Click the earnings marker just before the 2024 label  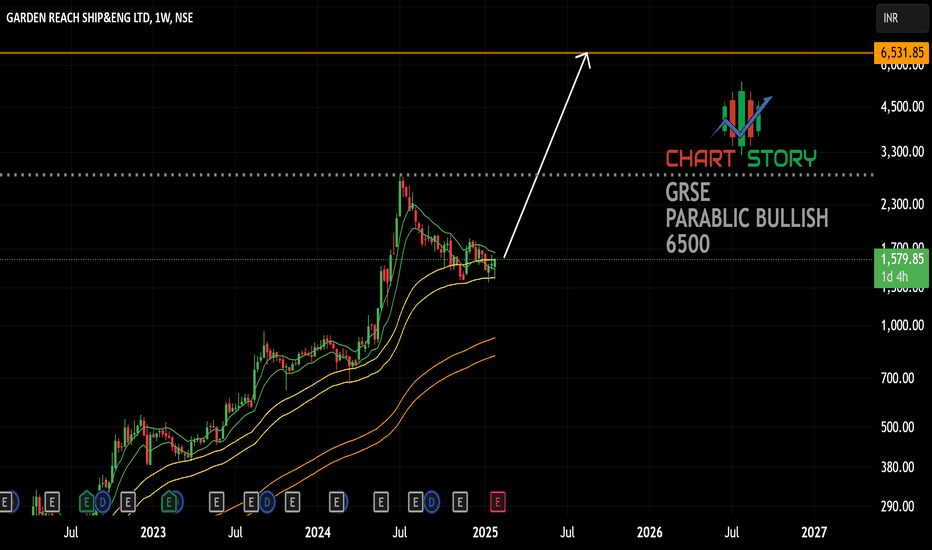point(292,502)
